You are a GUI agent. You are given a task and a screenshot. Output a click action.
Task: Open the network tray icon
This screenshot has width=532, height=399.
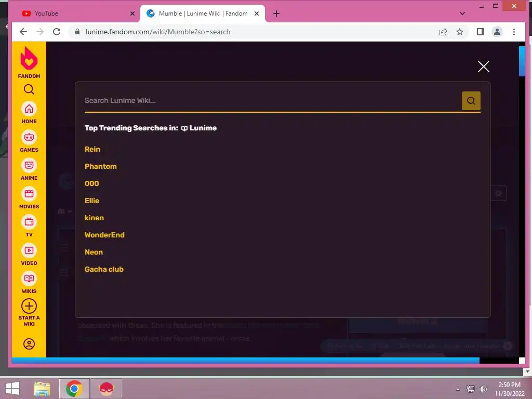pos(470,389)
